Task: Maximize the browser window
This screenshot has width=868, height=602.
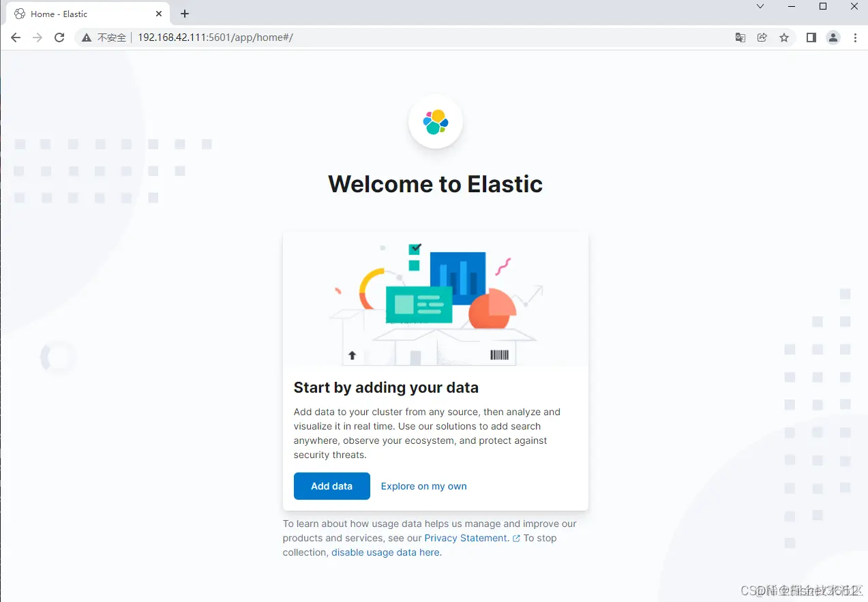Action: pyautogui.click(x=823, y=6)
